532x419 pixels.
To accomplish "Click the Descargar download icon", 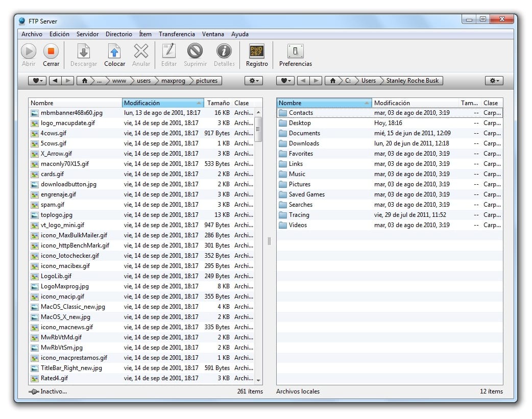I will tap(83, 51).
